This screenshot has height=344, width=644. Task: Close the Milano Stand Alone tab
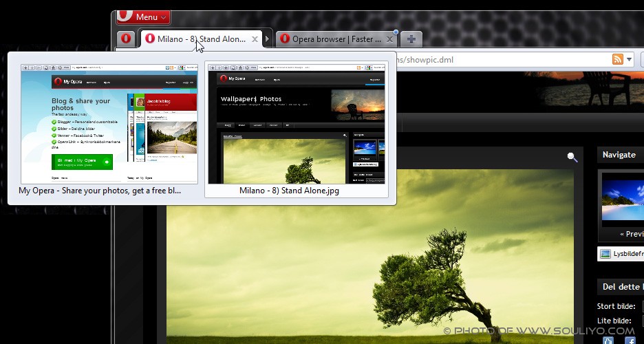(x=255, y=39)
